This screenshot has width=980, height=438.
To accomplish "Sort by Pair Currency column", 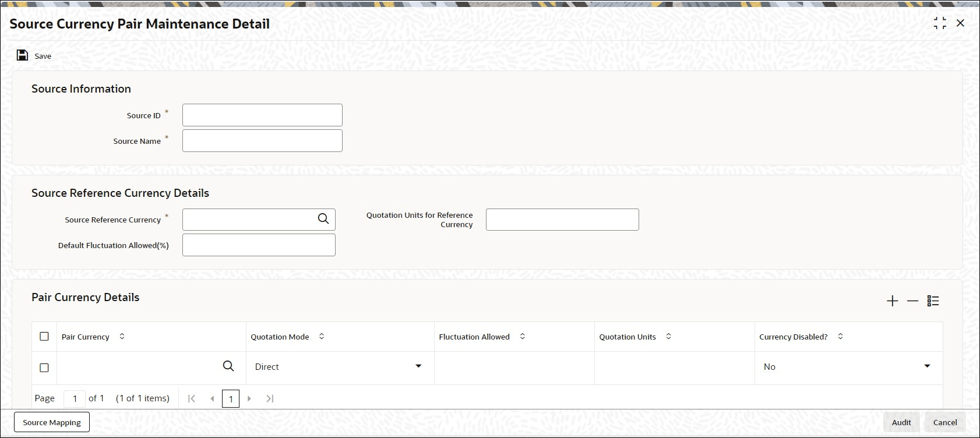I will (122, 337).
